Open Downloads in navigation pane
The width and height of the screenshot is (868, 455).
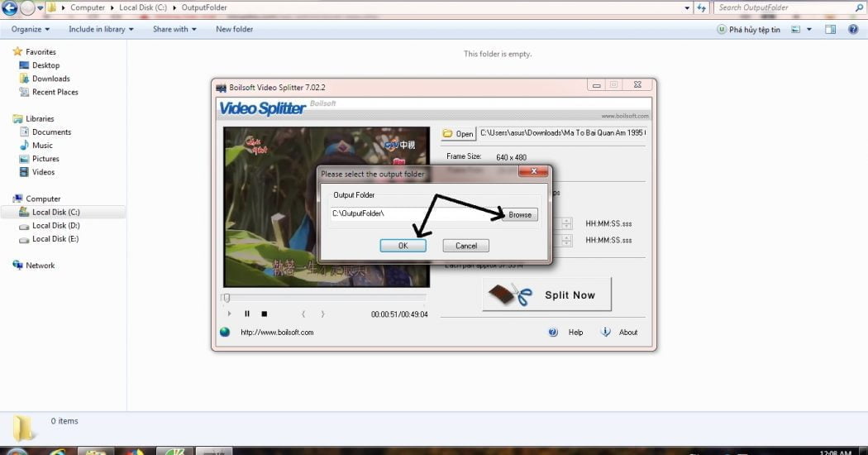51,79
